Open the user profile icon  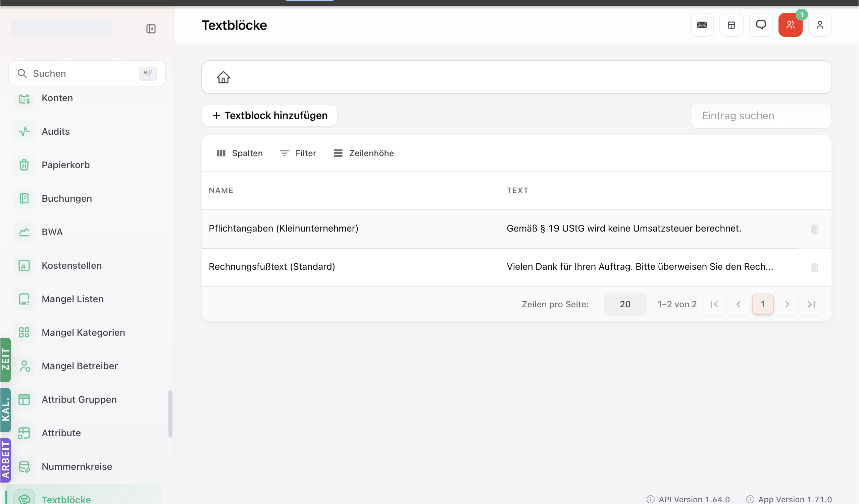(x=820, y=25)
